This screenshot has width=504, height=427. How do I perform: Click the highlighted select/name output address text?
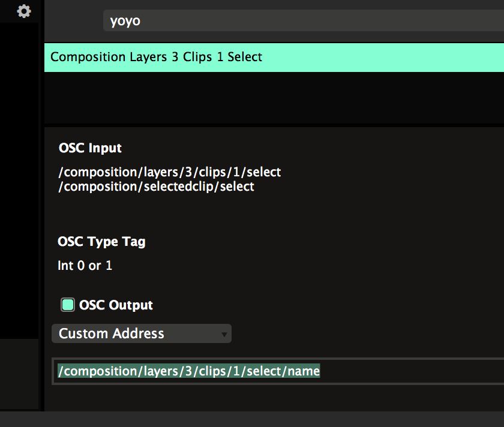(x=189, y=371)
